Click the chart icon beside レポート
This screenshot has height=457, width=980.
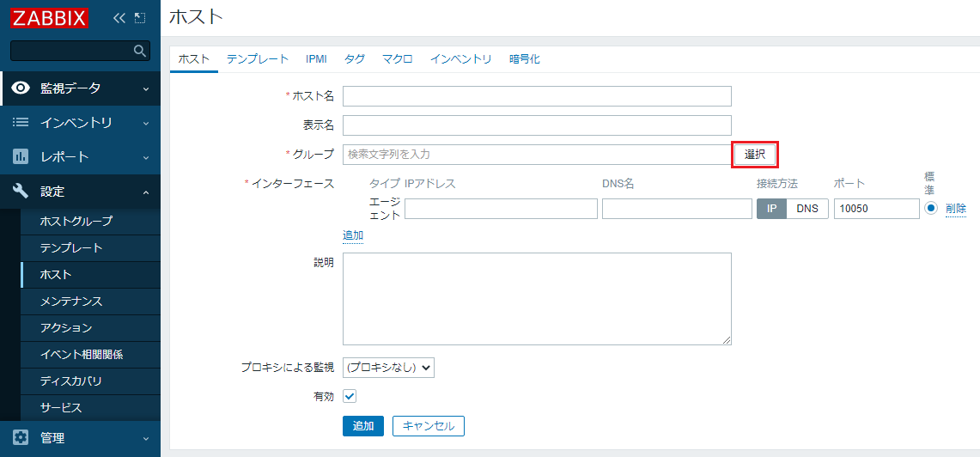(21, 156)
